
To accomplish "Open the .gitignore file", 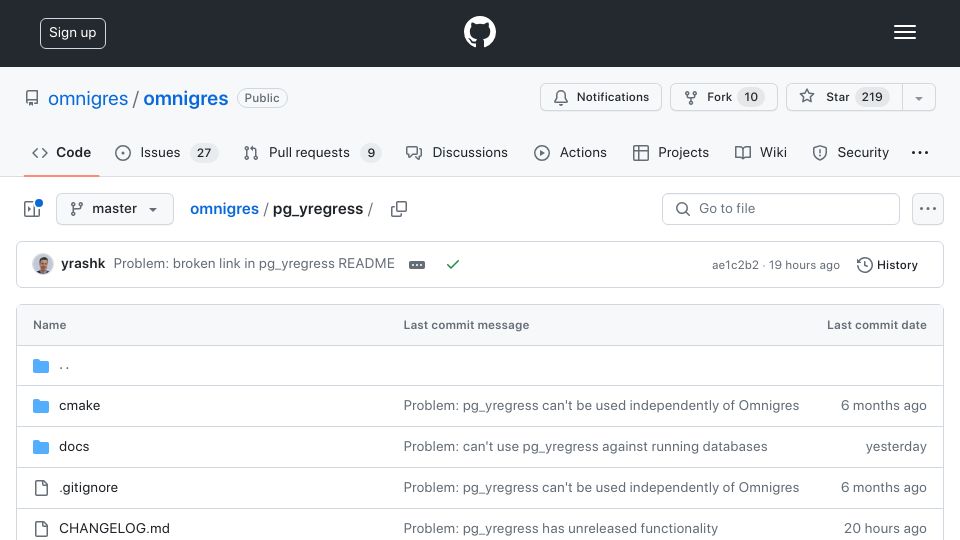I will click(x=89, y=488).
